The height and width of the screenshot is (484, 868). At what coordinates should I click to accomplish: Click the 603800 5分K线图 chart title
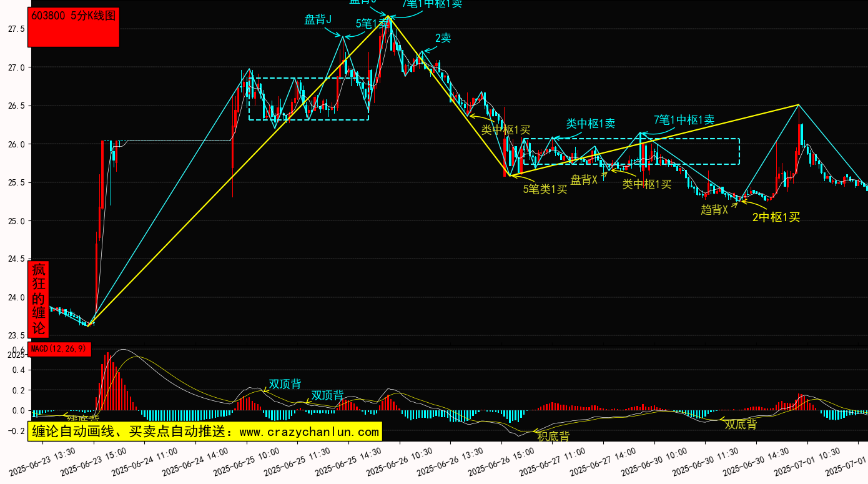click(74, 16)
